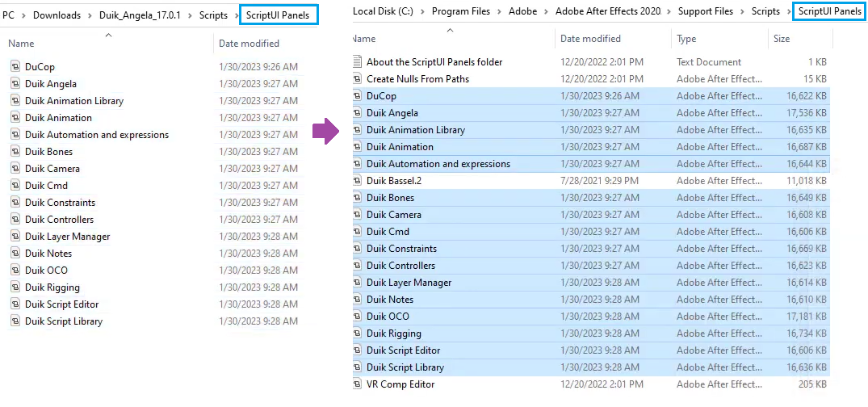Viewport: 868px width, 407px height.
Task: Click Duik Bones icon in Program Files window
Action: coord(357,198)
